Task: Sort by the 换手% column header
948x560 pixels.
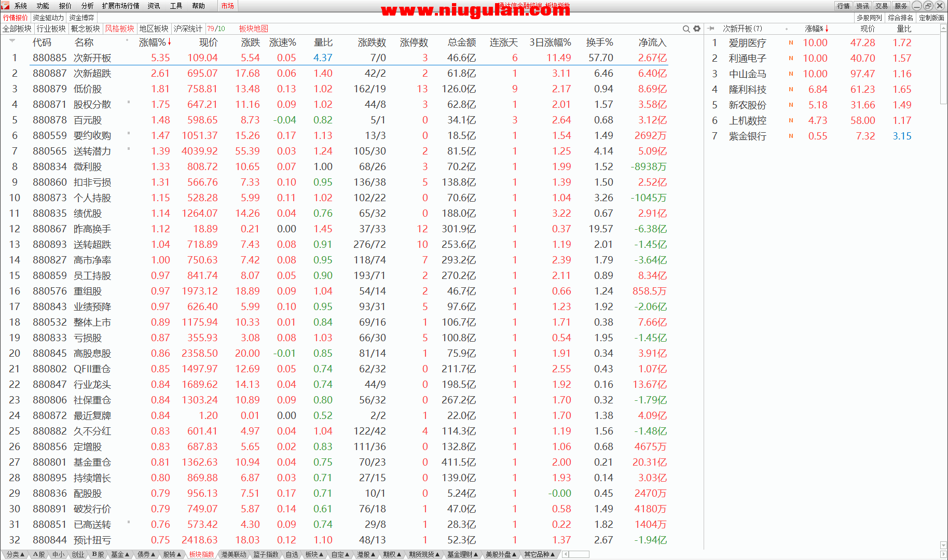Action: [x=600, y=43]
